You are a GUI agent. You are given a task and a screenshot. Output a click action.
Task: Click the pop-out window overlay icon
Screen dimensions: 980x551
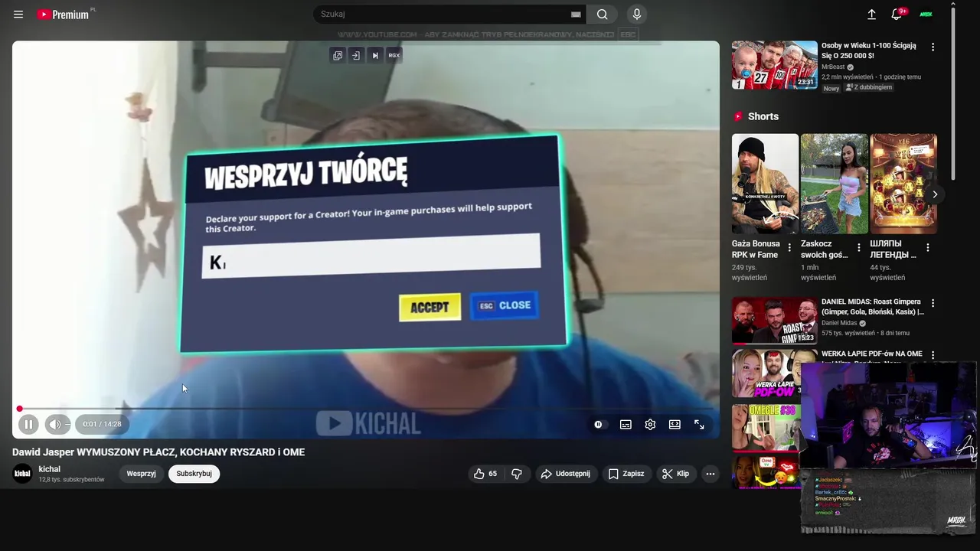tap(338, 55)
